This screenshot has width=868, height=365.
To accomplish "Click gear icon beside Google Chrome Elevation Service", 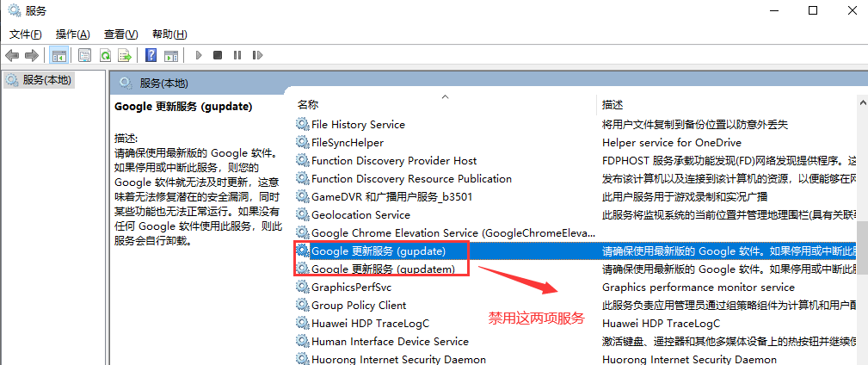I will 302,232.
